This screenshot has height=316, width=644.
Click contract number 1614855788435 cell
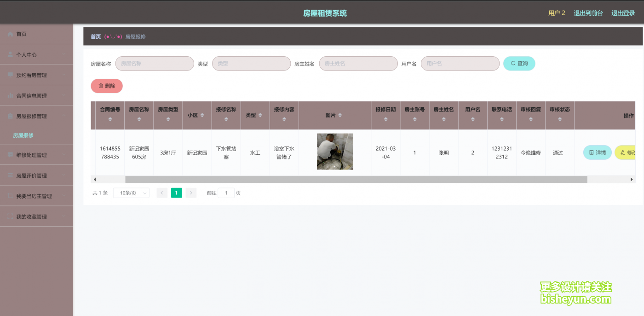coord(110,152)
